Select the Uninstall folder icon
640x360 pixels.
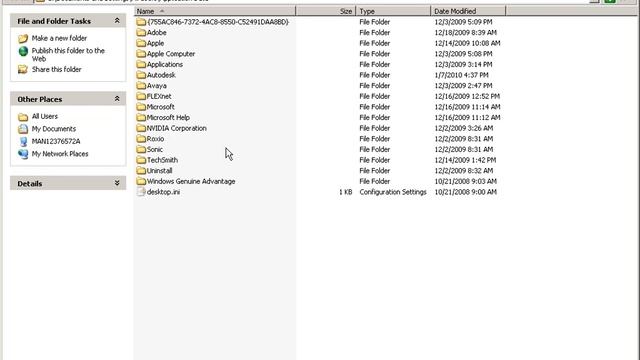pyautogui.click(x=141, y=170)
